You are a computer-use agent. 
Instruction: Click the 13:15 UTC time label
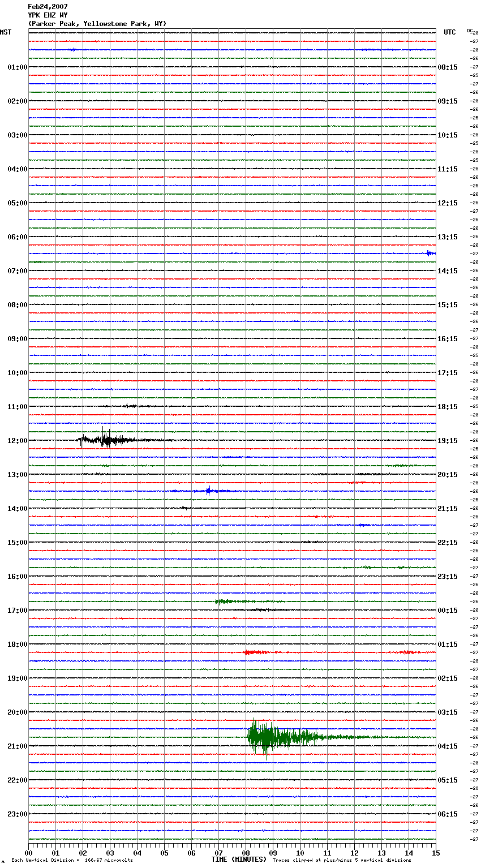tap(448, 237)
